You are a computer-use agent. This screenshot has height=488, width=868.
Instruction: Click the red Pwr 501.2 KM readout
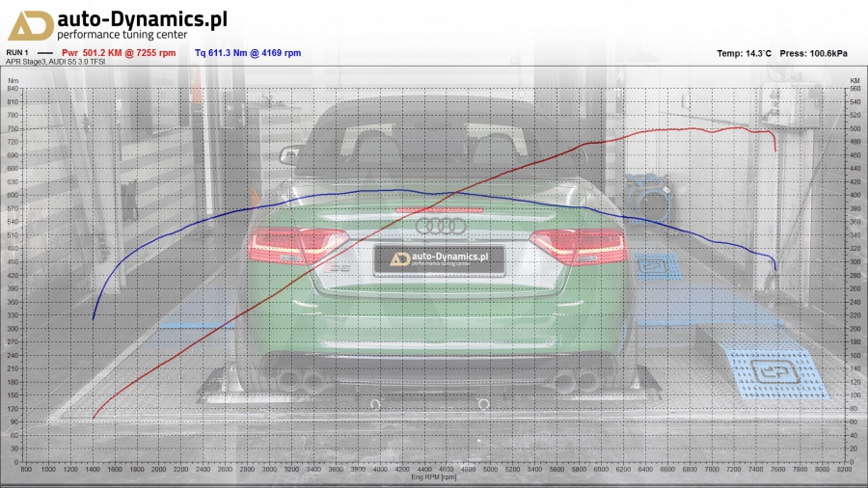[x=119, y=53]
